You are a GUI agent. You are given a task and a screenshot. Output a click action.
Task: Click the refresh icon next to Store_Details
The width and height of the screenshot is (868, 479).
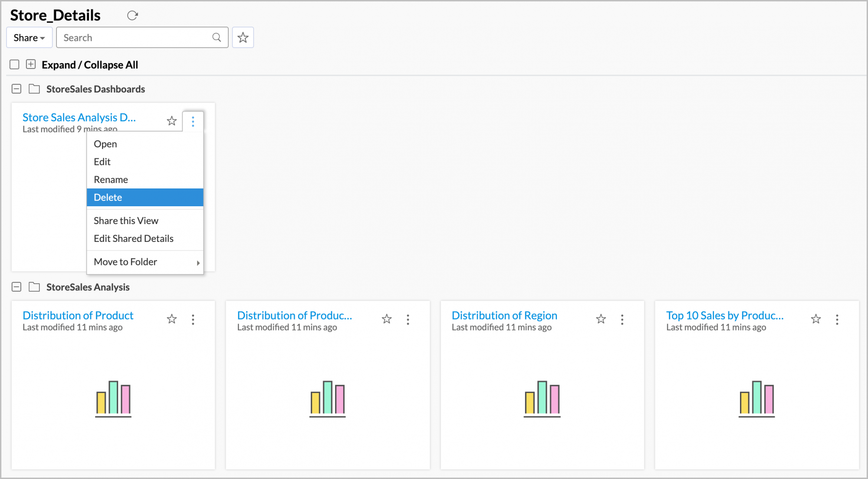(132, 16)
